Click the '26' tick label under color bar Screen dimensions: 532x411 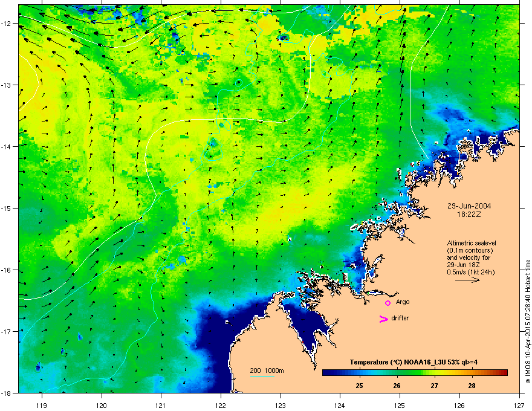click(397, 386)
